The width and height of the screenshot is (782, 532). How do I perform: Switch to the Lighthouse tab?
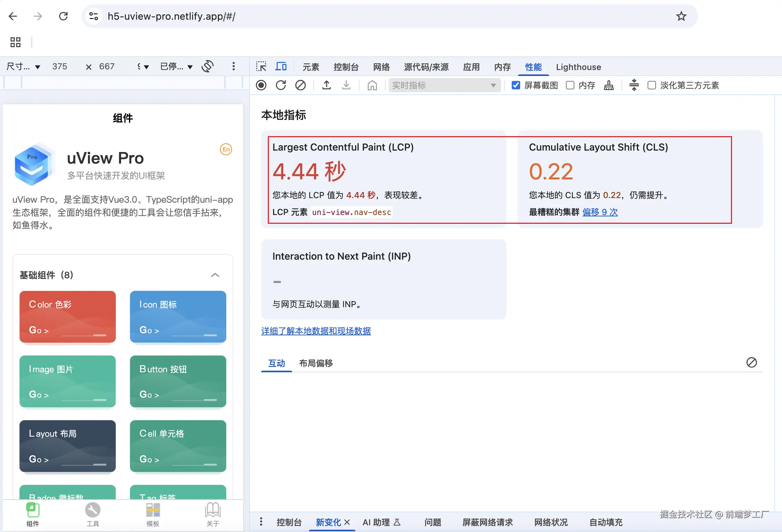(578, 67)
